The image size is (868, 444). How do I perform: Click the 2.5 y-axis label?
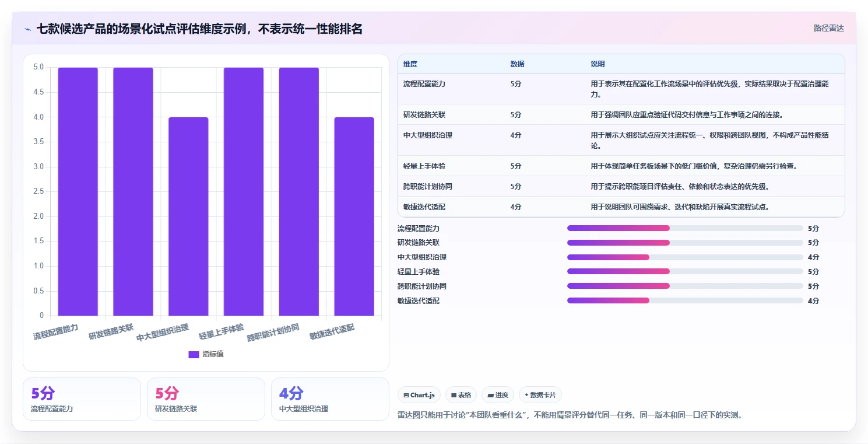coord(38,191)
